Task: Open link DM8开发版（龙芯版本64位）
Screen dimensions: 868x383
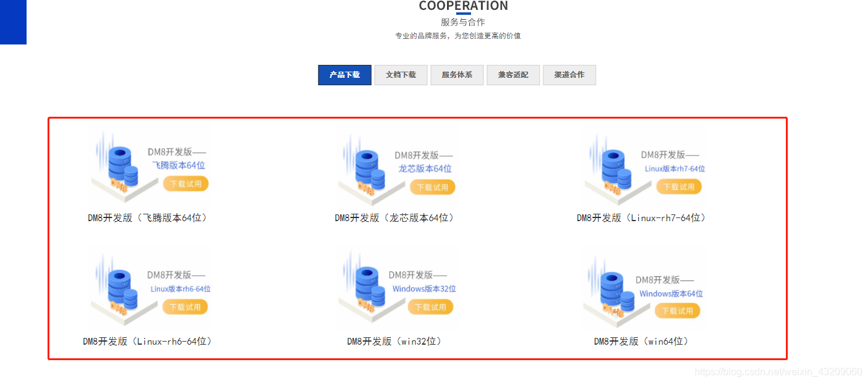Action: (396, 218)
